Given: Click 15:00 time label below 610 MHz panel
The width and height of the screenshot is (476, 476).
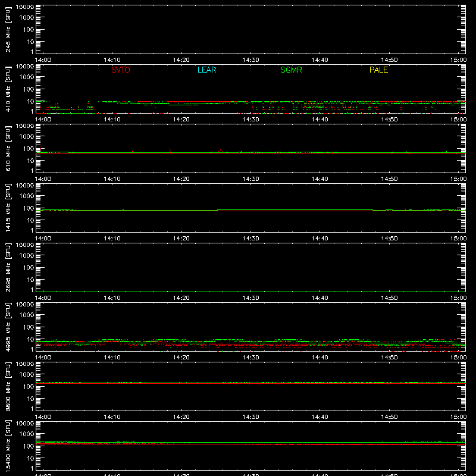Looking at the screenshot, I should tap(458, 179).
